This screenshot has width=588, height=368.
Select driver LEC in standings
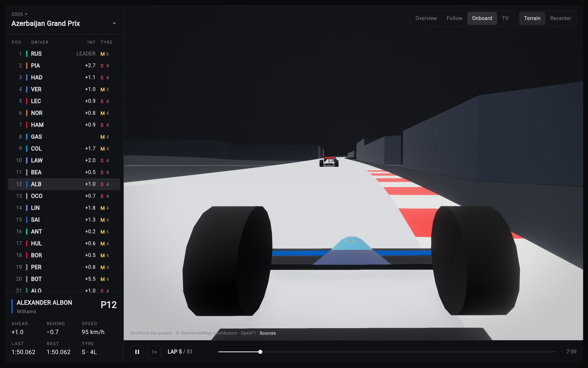click(64, 101)
